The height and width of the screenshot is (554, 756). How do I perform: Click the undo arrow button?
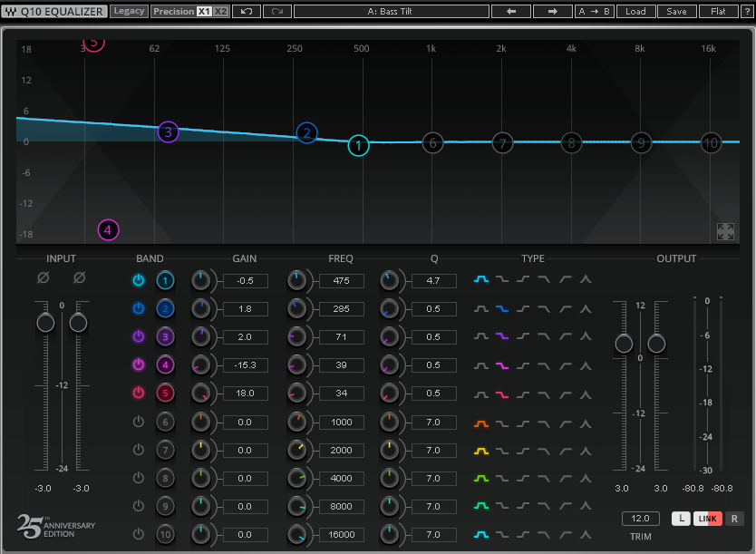pyautogui.click(x=247, y=11)
